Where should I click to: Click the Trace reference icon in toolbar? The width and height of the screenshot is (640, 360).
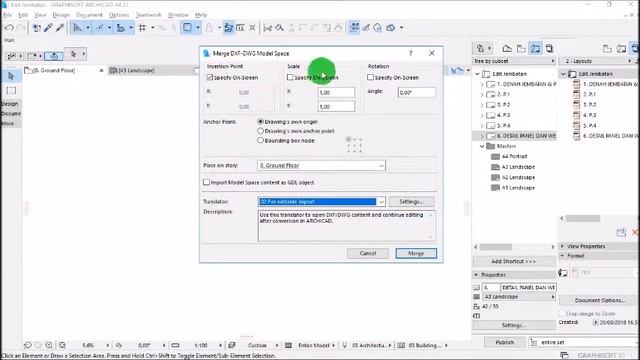[x=229, y=27]
